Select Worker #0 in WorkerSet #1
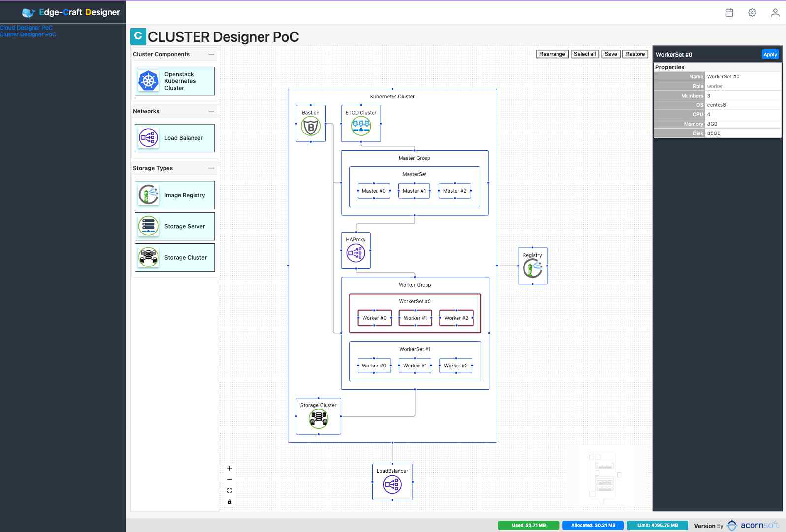 point(374,366)
